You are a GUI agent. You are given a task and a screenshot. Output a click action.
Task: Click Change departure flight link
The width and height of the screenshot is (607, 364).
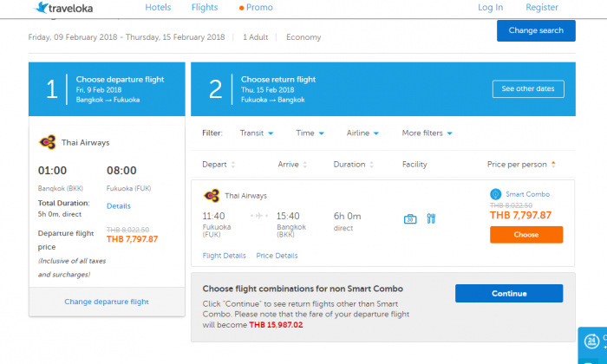tap(107, 302)
